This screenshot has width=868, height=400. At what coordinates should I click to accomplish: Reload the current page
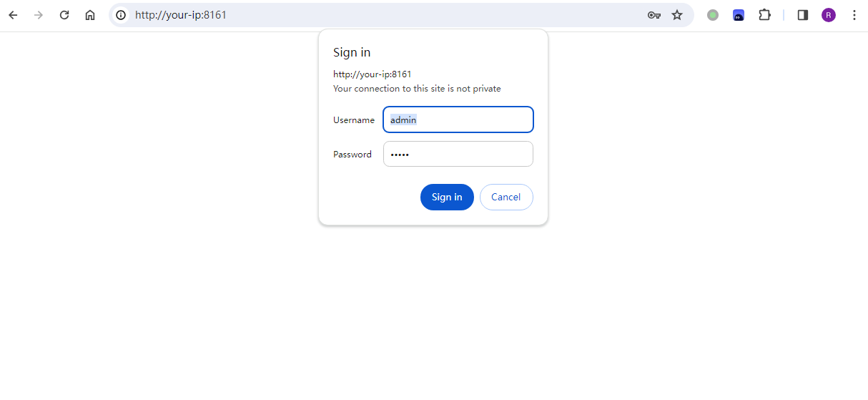coord(64,15)
